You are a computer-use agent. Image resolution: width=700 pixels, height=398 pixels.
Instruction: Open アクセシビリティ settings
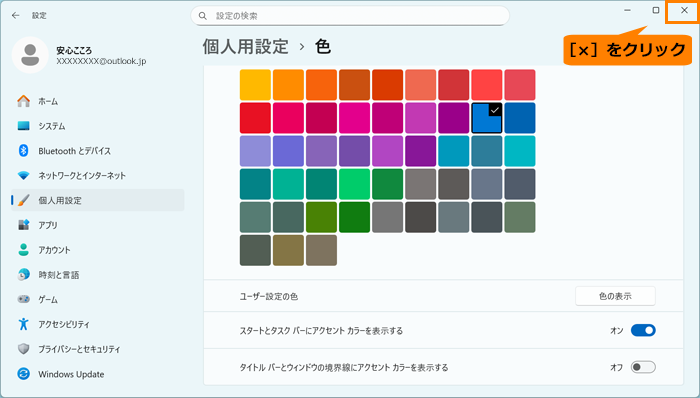(98, 324)
